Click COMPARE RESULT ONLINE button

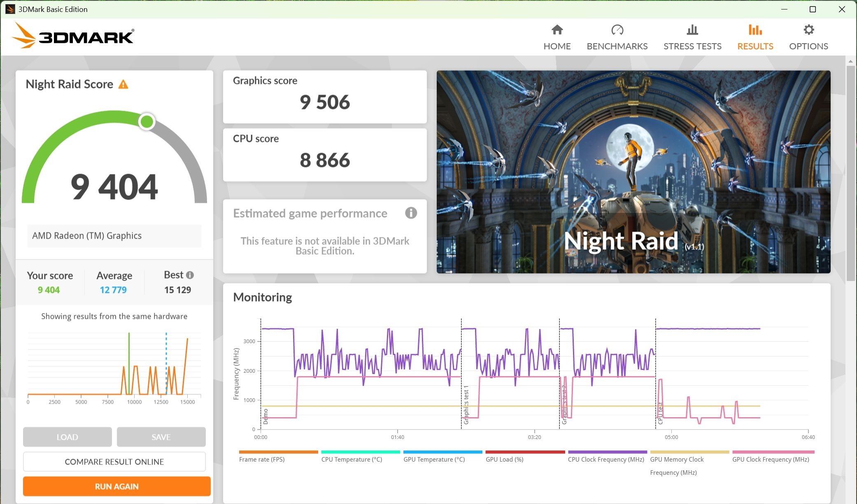click(x=114, y=462)
